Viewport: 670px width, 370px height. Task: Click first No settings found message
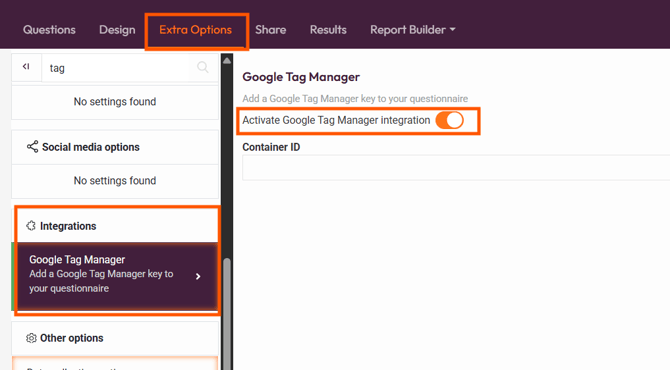[115, 102]
